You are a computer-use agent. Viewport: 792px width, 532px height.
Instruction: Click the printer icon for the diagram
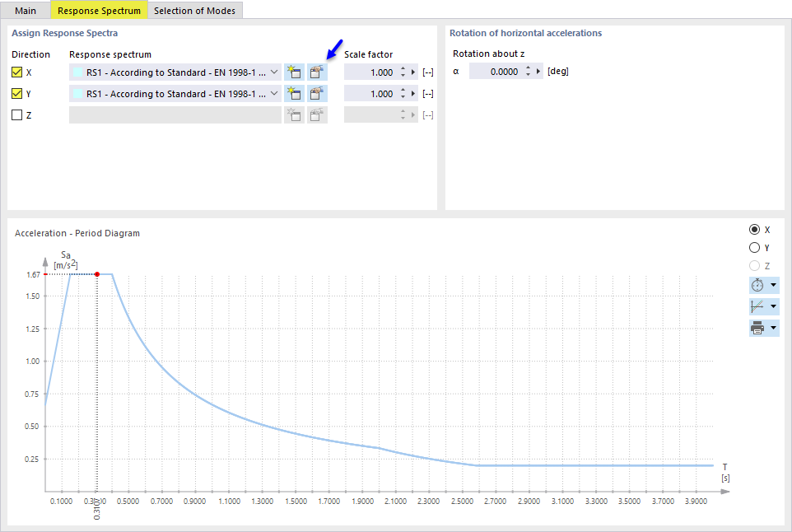757,328
